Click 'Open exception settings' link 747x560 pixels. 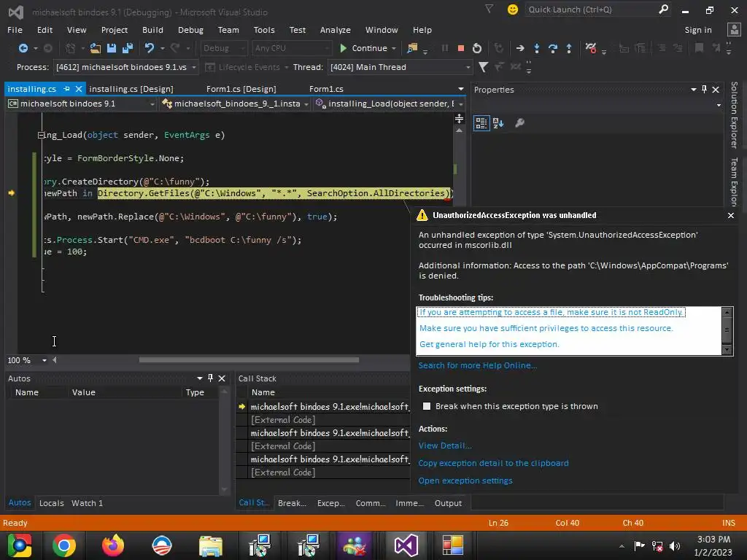click(465, 481)
